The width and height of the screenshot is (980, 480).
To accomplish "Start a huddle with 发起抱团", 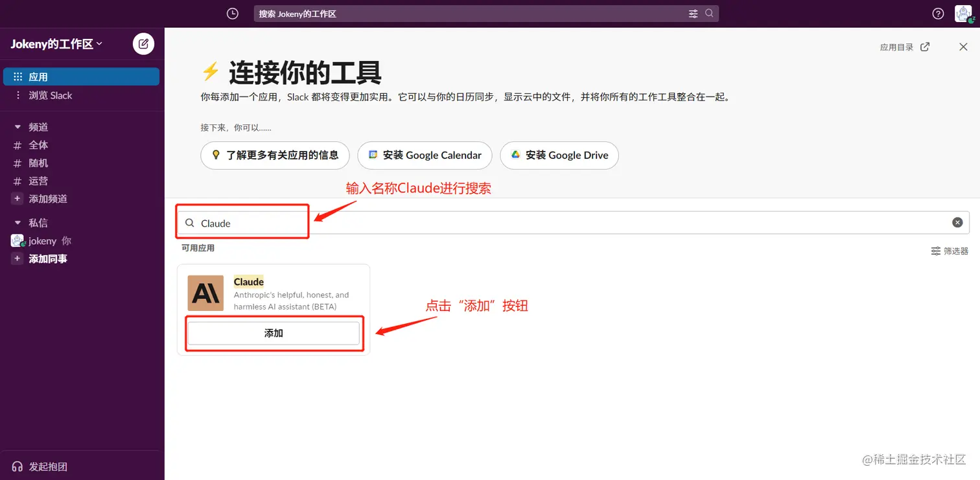I will click(x=40, y=466).
